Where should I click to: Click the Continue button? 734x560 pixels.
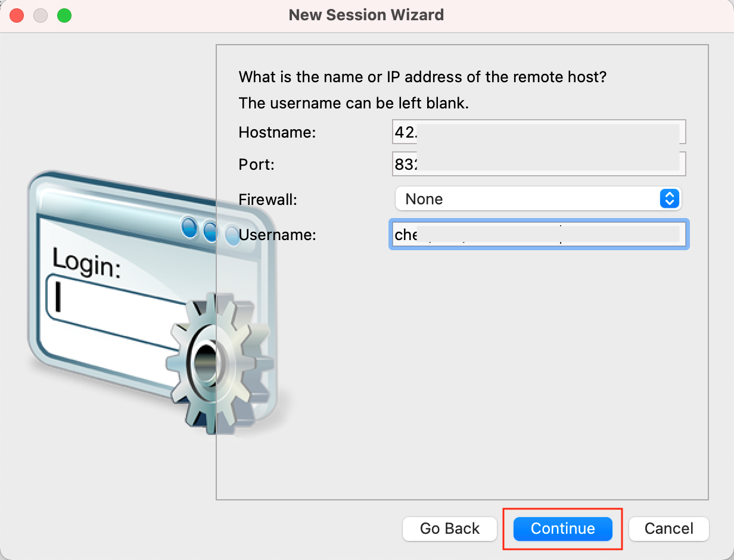click(x=563, y=528)
